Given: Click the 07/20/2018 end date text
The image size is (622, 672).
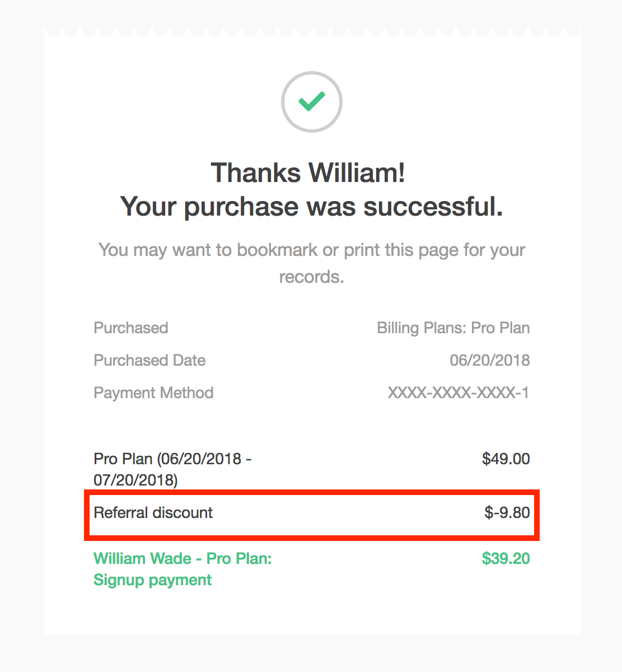Looking at the screenshot, I should pyautogui.click(x=135, y=480).
